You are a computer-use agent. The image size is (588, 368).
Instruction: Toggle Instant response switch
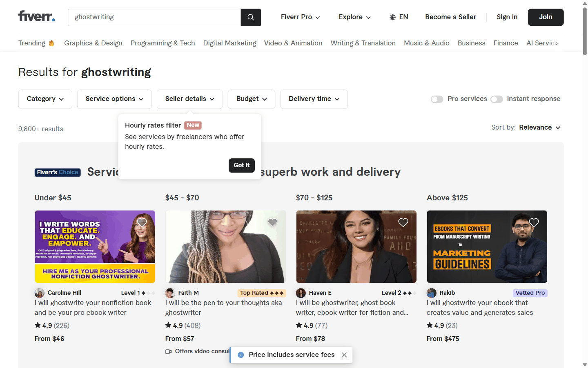click(x=497, y=99)
